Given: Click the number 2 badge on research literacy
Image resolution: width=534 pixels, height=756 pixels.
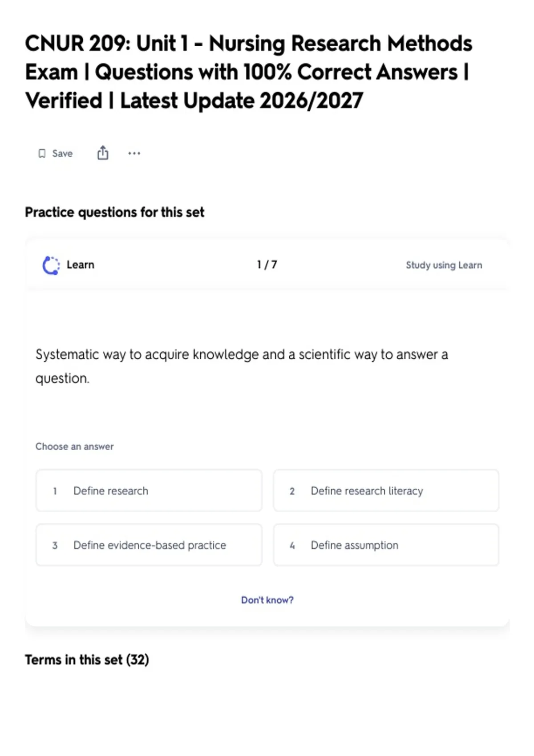Looking at the screenshot, I should [292, 491].
